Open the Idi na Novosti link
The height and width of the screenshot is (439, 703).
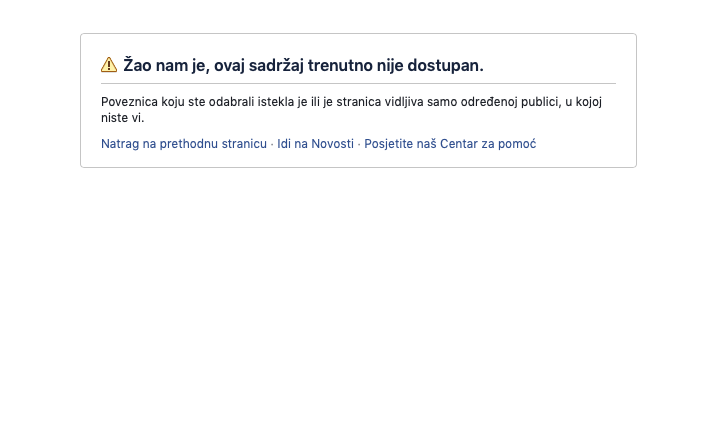[x=315, y=144]
